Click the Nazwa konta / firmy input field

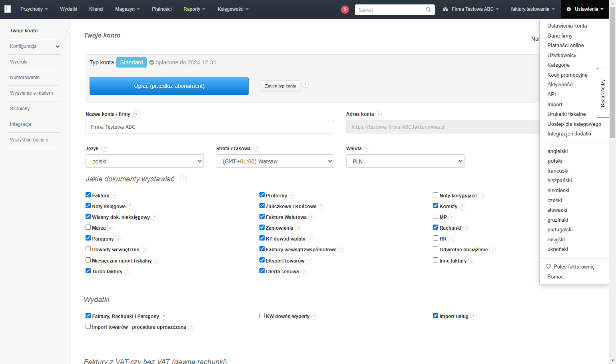[x=210, y=127]
